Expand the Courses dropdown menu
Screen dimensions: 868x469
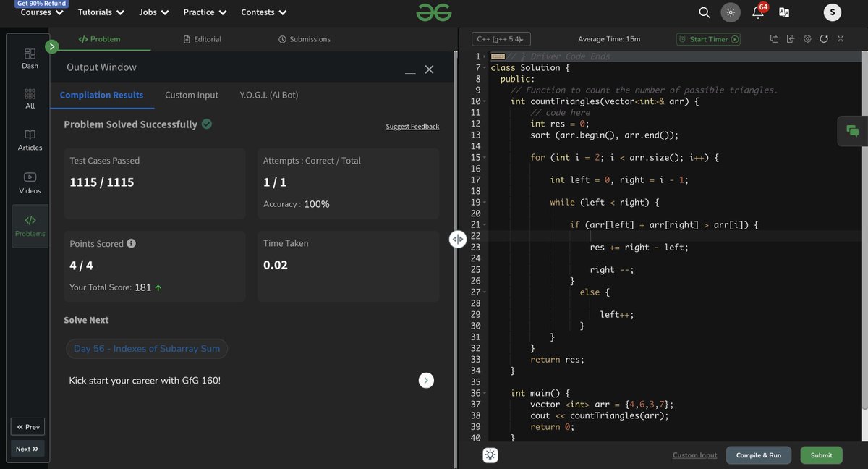tap(42, 12)
